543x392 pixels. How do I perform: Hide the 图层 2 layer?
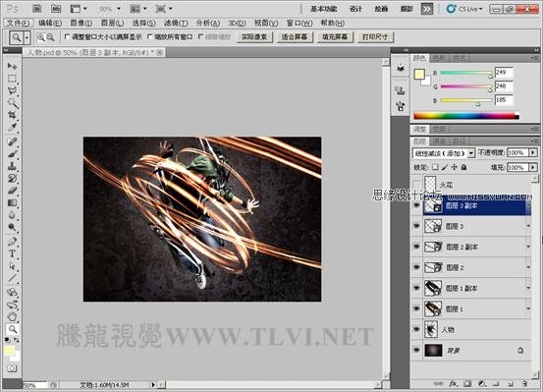tap(416, 267)
